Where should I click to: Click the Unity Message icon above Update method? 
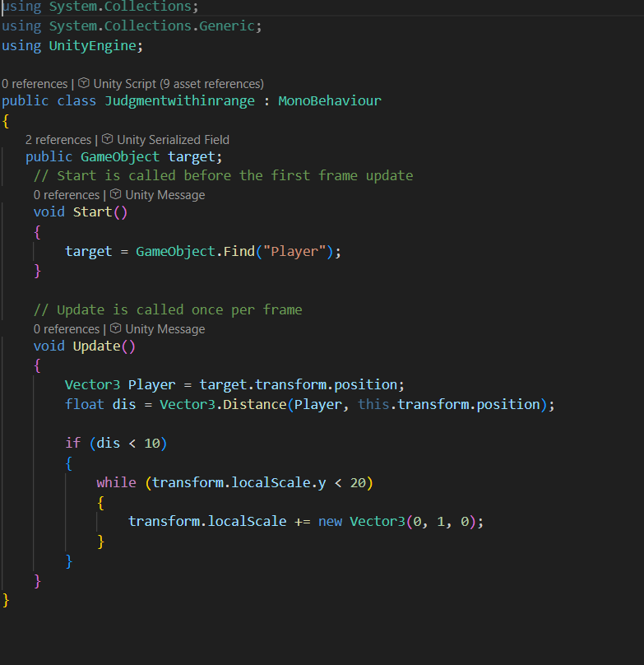coord(116,329)
